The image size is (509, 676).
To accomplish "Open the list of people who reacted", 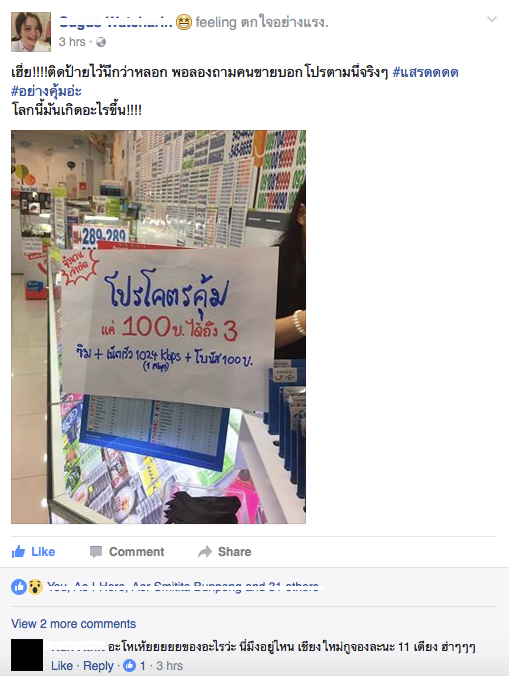I will point(185,586).
